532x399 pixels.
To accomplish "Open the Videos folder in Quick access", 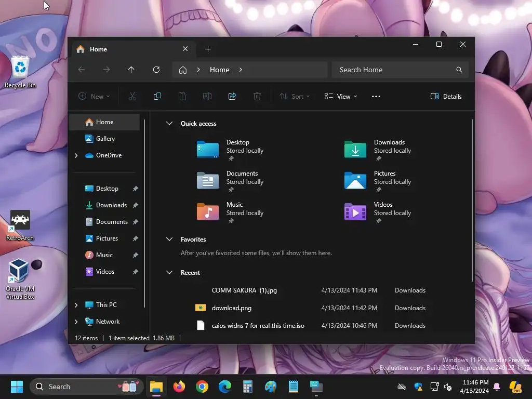I will (x=378, y=212).
